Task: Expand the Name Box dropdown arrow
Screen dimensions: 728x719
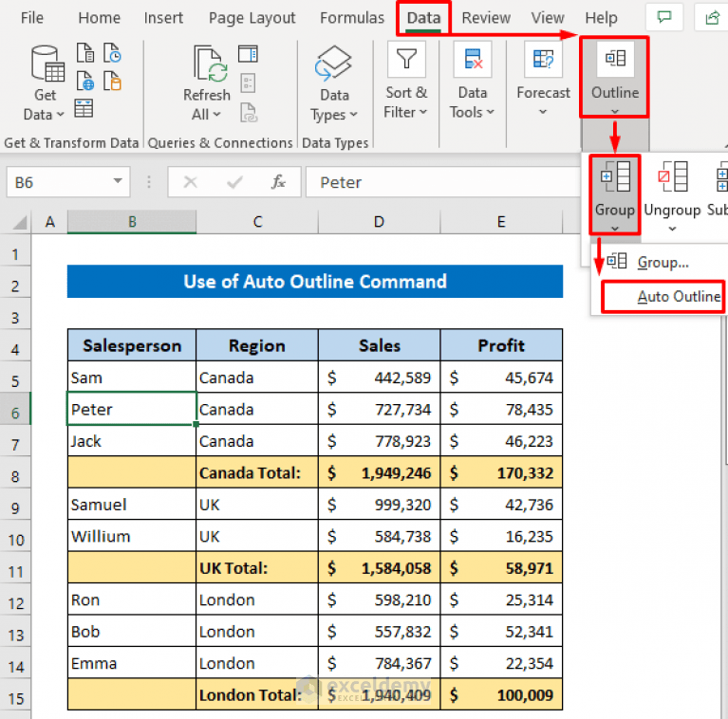Action: tap(118, 181)
